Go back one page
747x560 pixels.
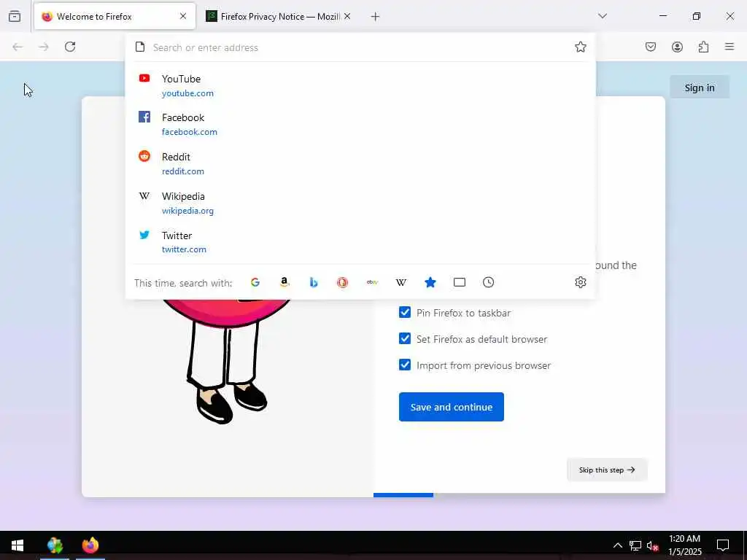tap(18, 47)
